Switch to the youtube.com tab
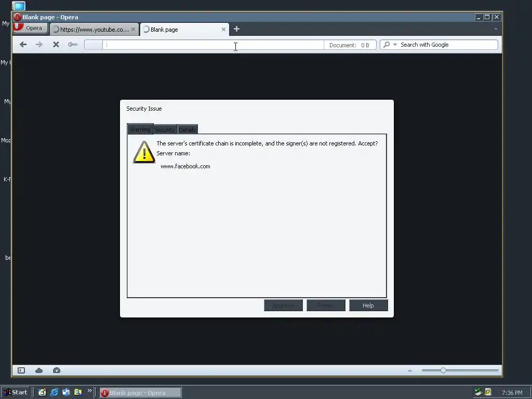 pos(95,30)
